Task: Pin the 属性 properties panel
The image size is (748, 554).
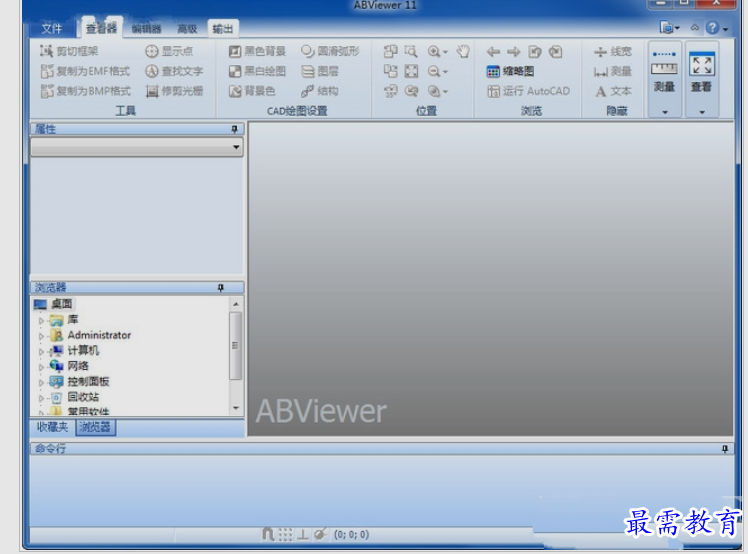Action: (x=234, y=129)
